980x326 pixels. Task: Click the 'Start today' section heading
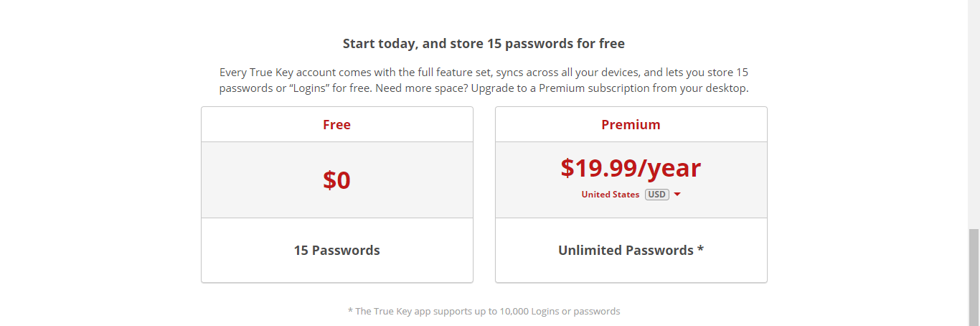484,43
